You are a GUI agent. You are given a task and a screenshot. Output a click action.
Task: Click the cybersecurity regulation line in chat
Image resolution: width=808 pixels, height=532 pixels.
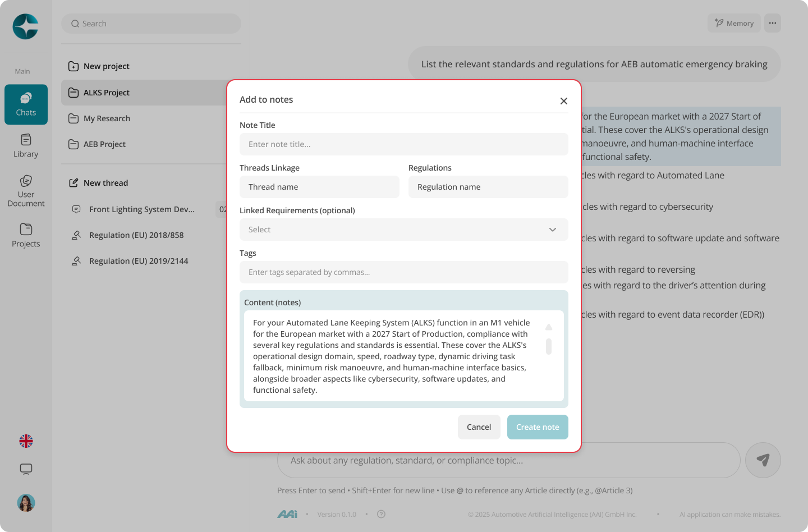648,207
